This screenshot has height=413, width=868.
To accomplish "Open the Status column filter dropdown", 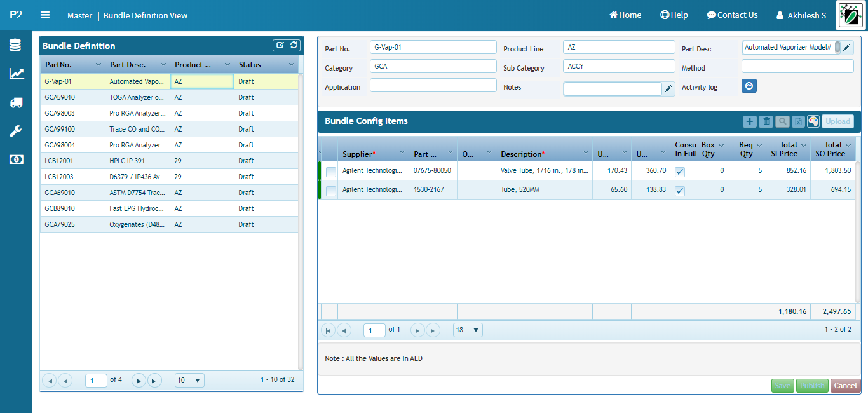I will coord(292,65).
